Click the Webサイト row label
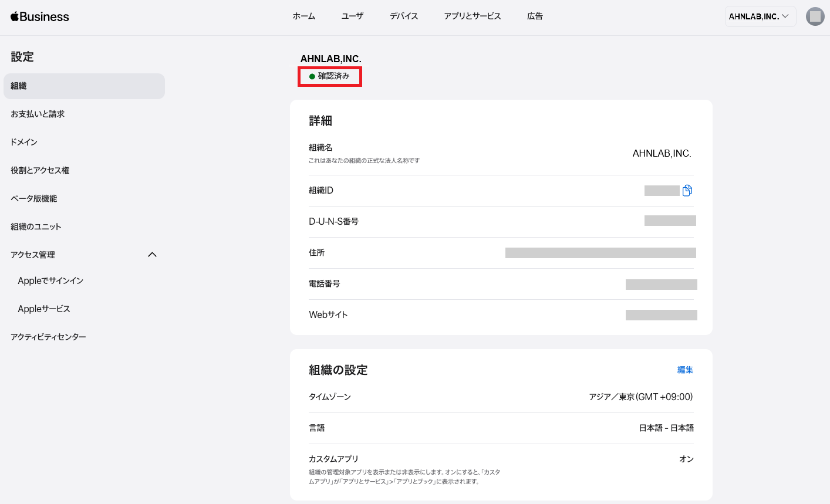The width and height of the screenshot is (830, 504). [328, 314]
